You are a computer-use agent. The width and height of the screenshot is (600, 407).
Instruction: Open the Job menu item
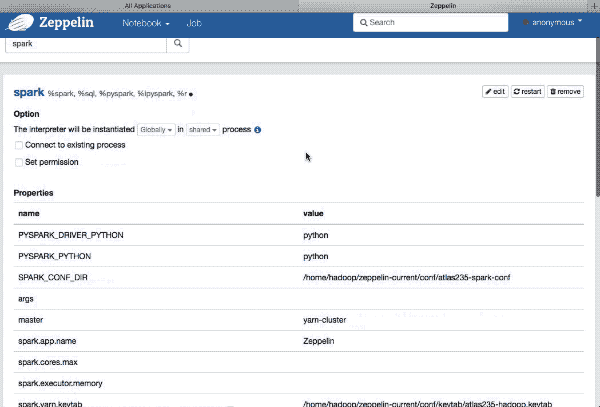pos(194,23)
